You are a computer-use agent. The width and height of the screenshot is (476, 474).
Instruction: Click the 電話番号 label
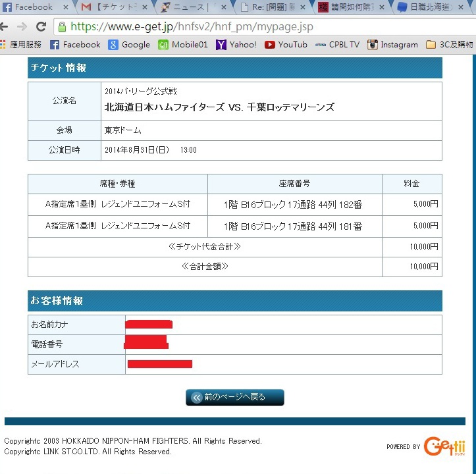click(47, 344)
